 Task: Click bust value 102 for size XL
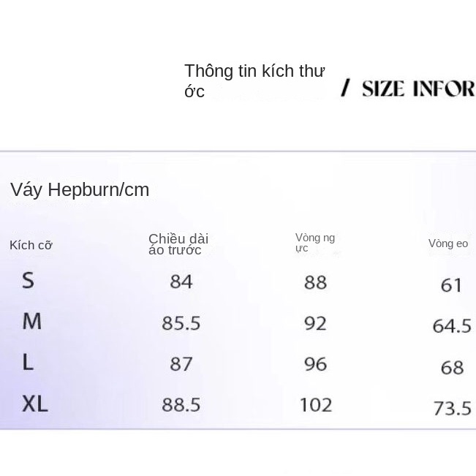[x=315, y=405]
